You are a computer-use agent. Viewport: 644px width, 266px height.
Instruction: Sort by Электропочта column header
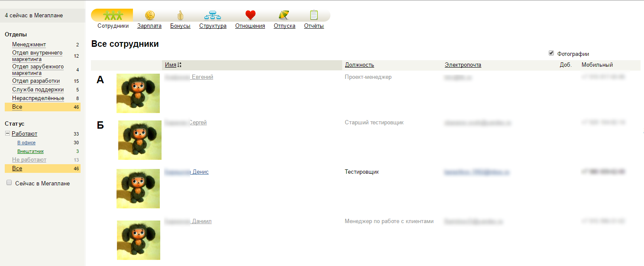463,65
